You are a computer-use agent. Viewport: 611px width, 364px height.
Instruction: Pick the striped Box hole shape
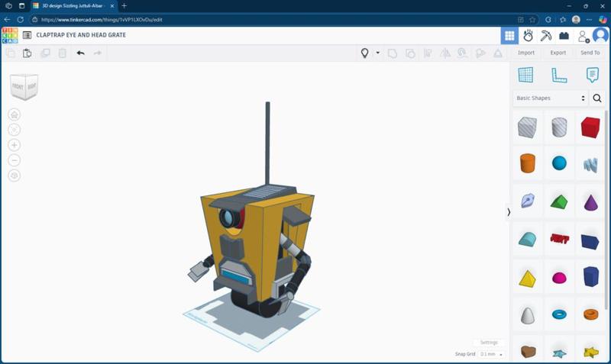click(527, 127)
